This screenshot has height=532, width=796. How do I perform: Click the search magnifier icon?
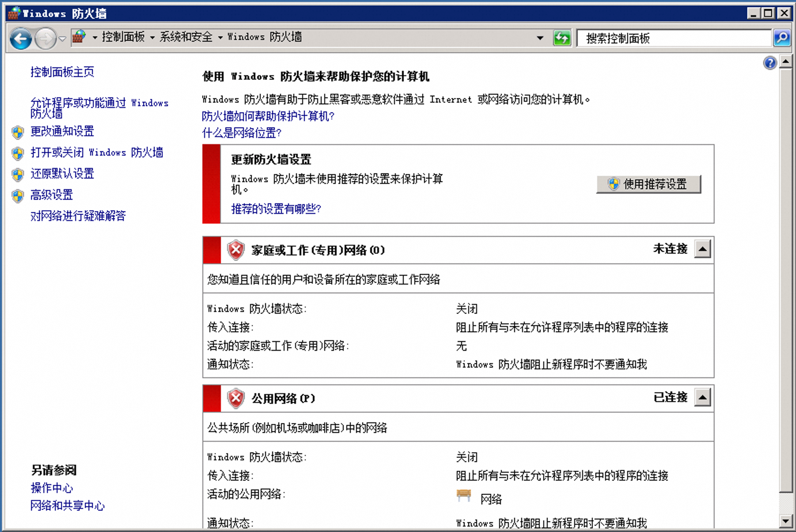pos(781,38)
